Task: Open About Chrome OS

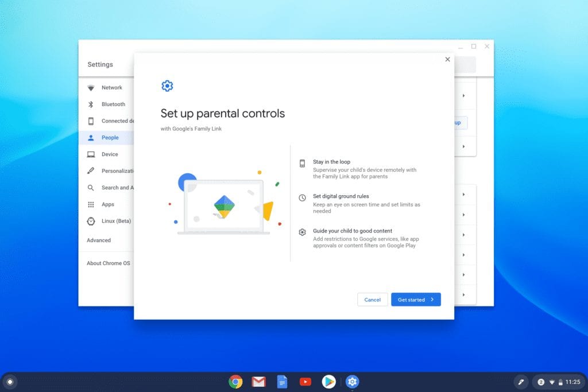Action: 109,263
